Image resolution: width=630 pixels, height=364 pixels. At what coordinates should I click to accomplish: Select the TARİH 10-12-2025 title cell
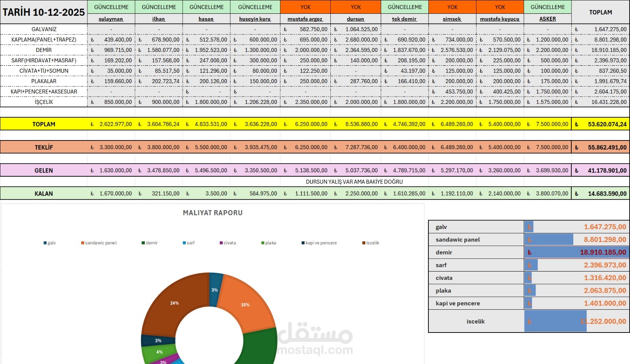point(44,12)
